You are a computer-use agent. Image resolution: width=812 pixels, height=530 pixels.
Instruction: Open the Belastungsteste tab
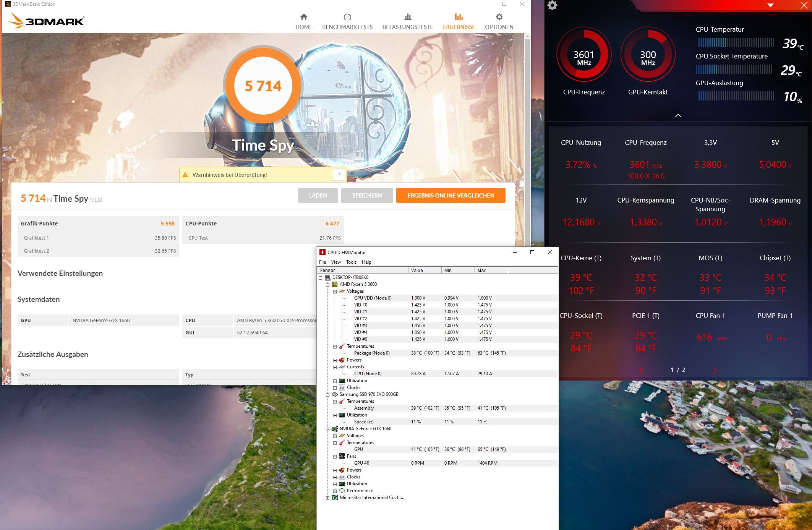click(408, 21)
